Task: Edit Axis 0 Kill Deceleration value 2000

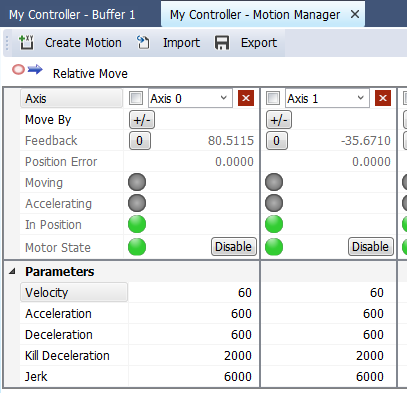Action: [238, 356]
